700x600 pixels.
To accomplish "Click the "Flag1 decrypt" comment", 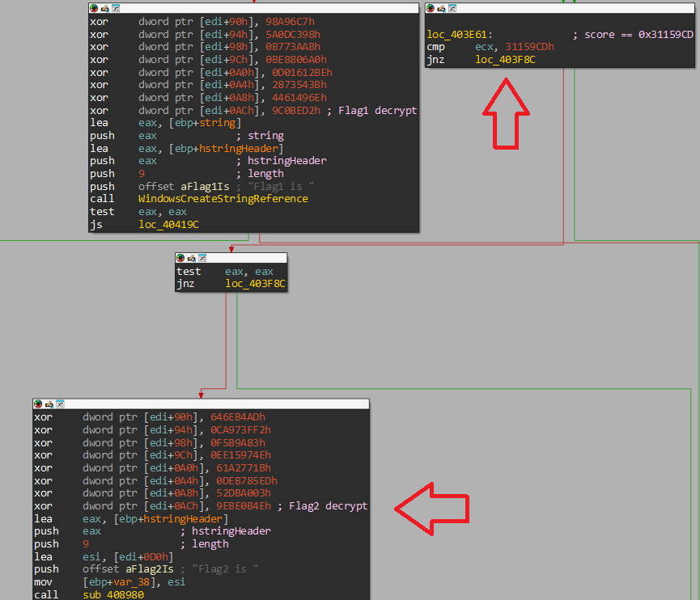I will tap(378, 110).
